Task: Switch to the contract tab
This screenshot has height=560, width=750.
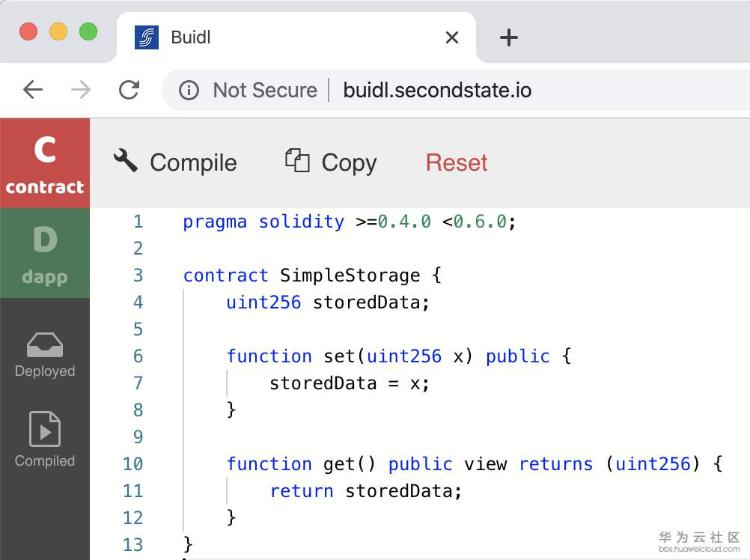Action: click(45, 163)
